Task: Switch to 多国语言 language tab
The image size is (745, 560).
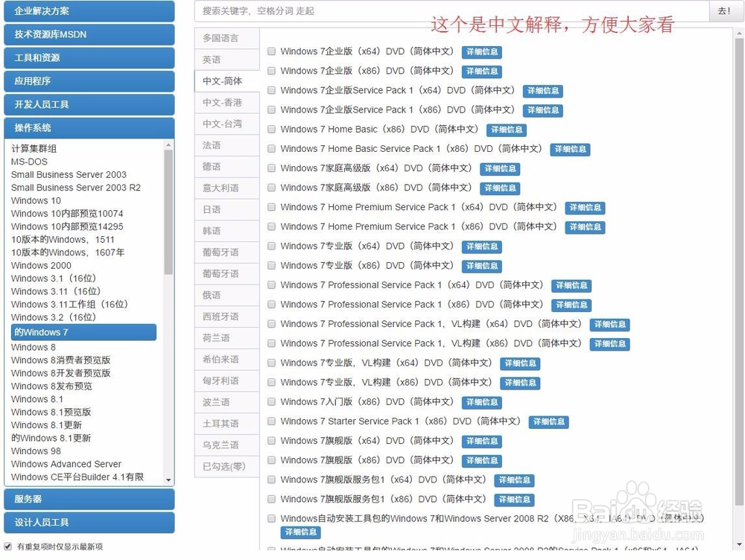Action: 226,38
